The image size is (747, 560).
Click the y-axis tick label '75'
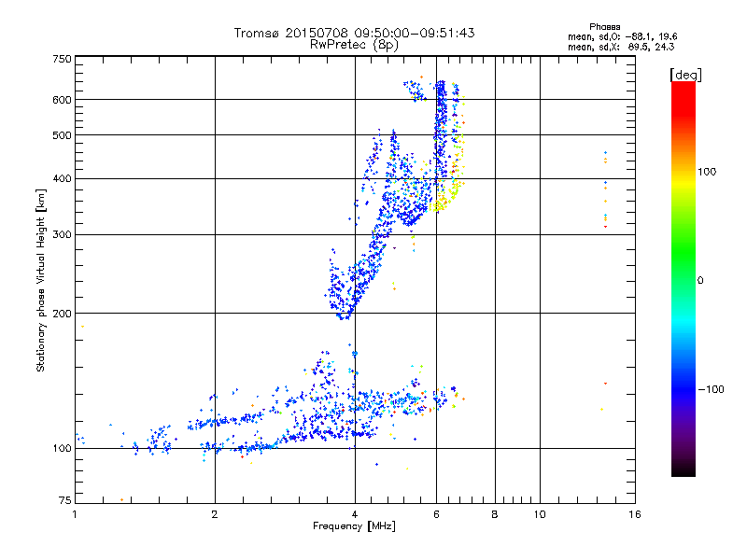click(x=65, y=500)
